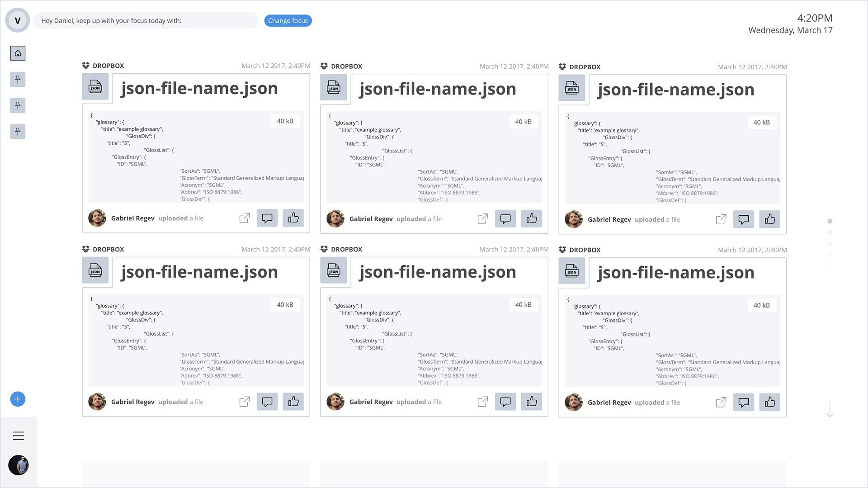Screen dimensions: 868x488
Task: Open the hamburger menu in the sidebar
Action: click(x=19, y=436)
